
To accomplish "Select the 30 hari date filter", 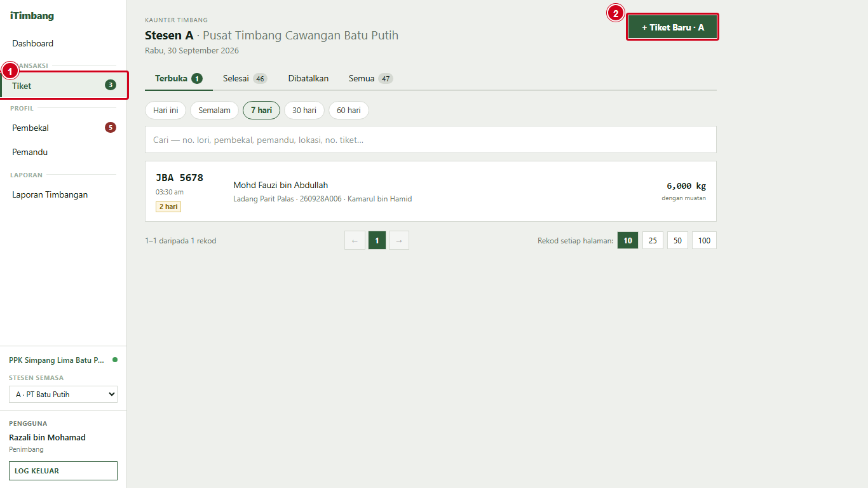I will [304, 110].
